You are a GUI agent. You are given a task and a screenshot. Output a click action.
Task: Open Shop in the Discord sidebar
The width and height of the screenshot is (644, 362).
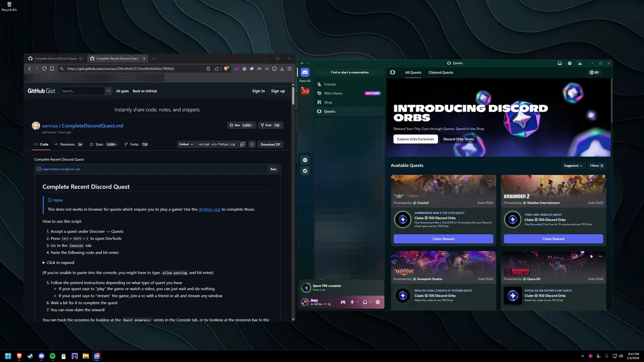click(x=349, y=102)
